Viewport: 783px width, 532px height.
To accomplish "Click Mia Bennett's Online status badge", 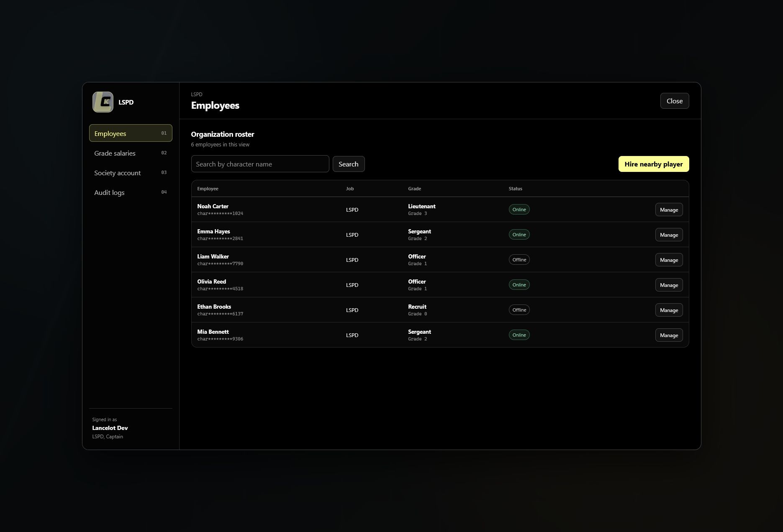I will coord(519,335).
